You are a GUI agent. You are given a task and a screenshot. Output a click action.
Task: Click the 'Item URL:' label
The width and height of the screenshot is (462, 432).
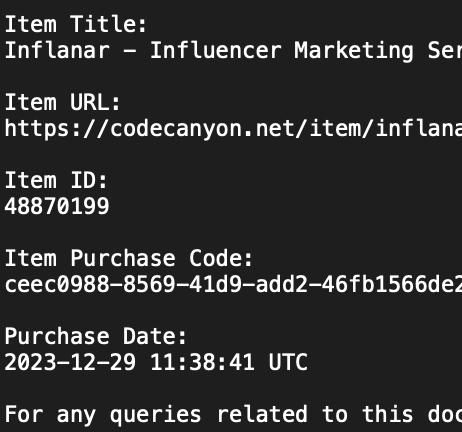(x=62, y=102)
